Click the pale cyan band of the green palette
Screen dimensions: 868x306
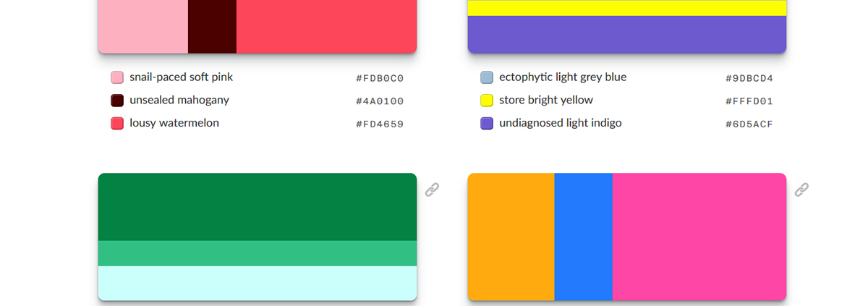pyautogui.click(x=258, y=283)
